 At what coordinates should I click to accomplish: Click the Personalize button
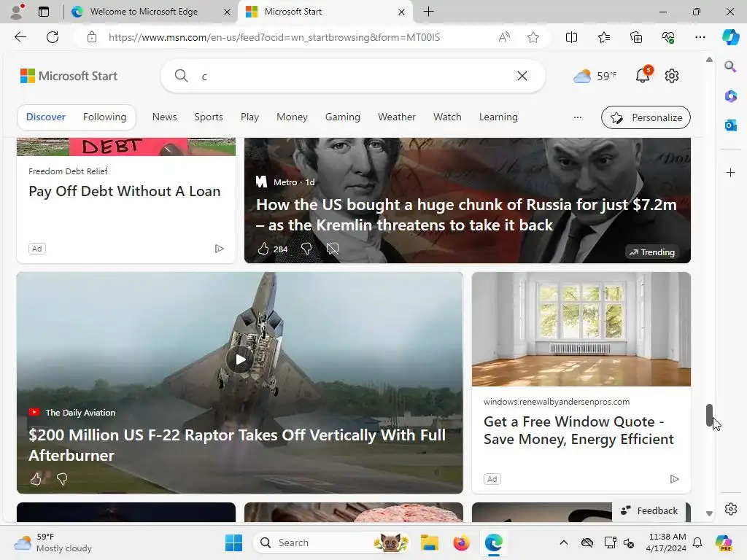click(x=646, y=117)
